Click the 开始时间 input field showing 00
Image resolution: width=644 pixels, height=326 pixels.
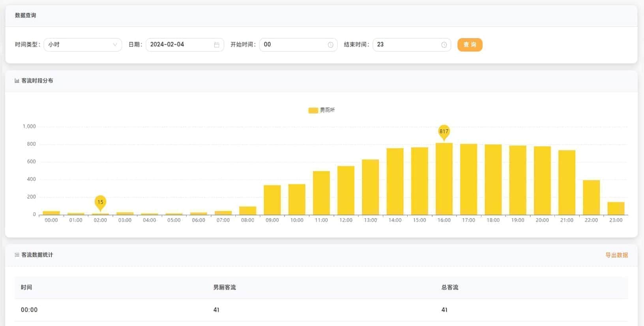tap(294, 45)
